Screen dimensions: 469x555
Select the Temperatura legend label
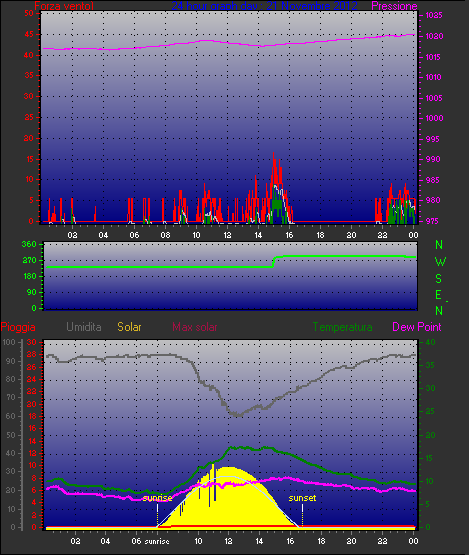coord(342,327)
